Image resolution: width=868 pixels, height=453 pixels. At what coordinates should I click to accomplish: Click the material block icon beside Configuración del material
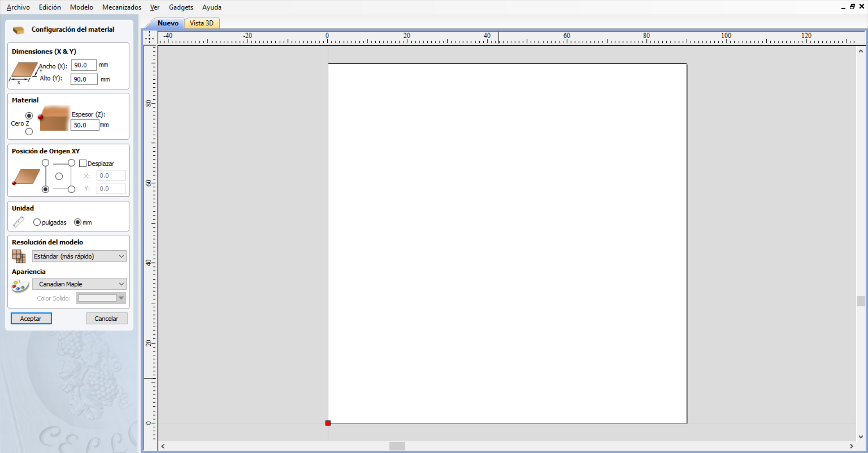pyautogui.click(x=19, y=30)
